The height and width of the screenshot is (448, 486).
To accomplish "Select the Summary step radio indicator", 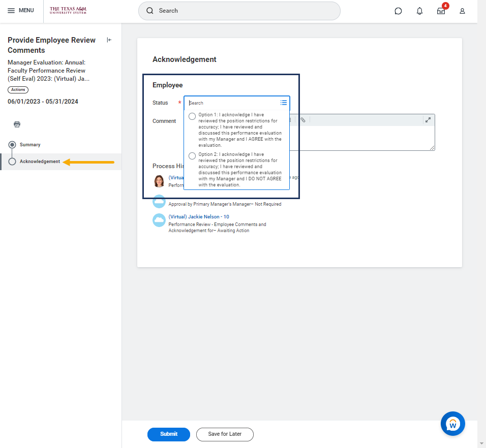I will [12, 145].
